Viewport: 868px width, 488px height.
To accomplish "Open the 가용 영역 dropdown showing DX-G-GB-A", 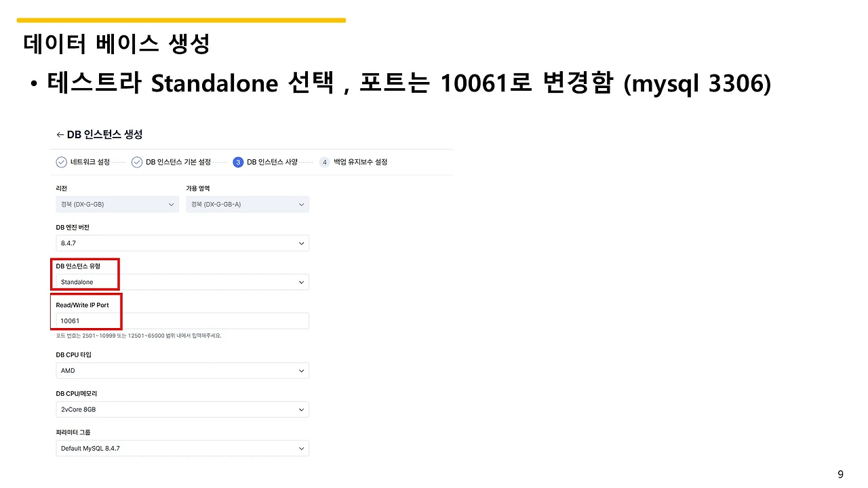I will (x=248, y=204).
